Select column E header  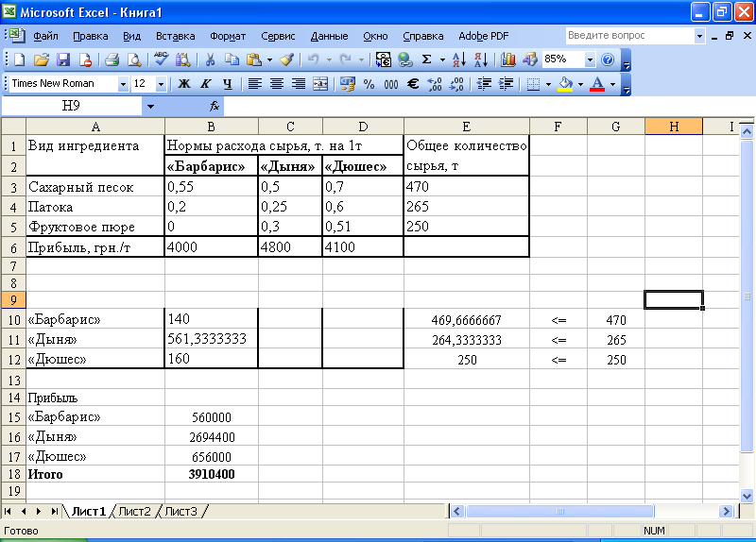466,127
